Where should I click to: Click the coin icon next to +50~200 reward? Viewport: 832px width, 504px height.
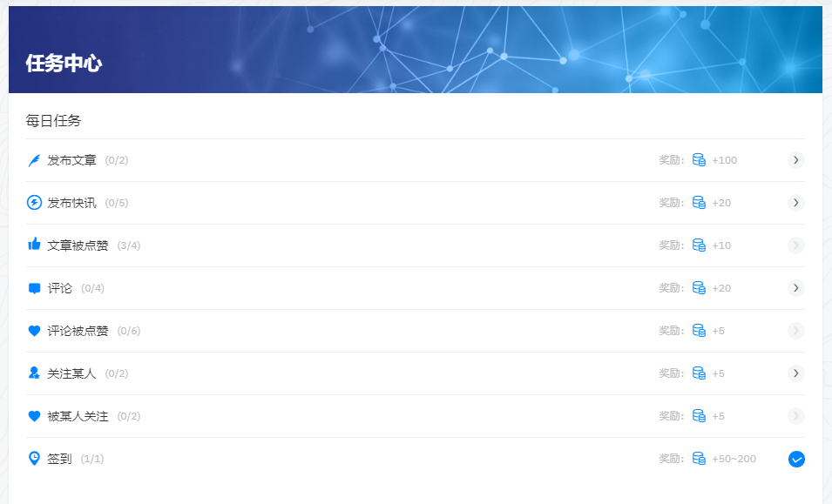[x=699, y=459]
